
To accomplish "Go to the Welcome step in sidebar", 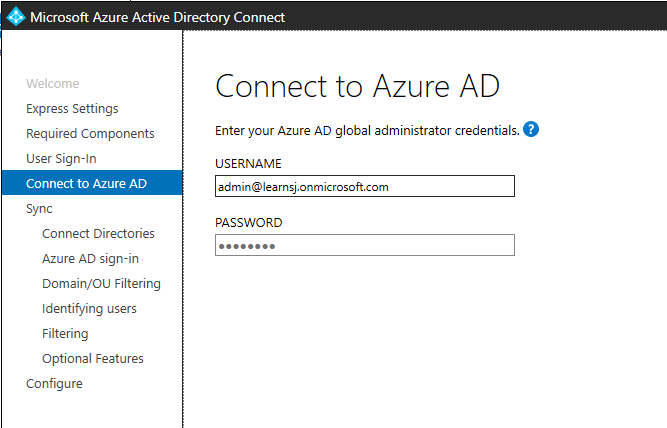I will pos(52,84).
